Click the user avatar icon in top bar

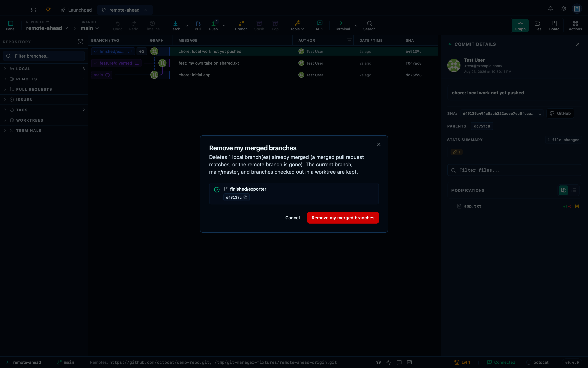(x=577, y=9)
